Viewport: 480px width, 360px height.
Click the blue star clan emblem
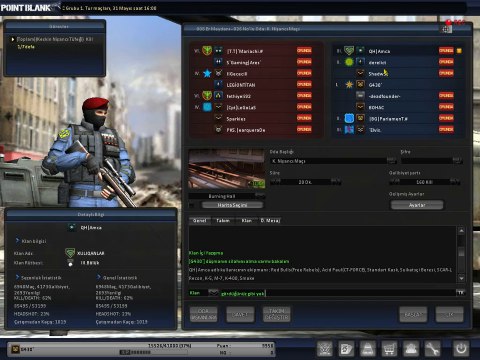pyautogui.click(x=207, y=73)
